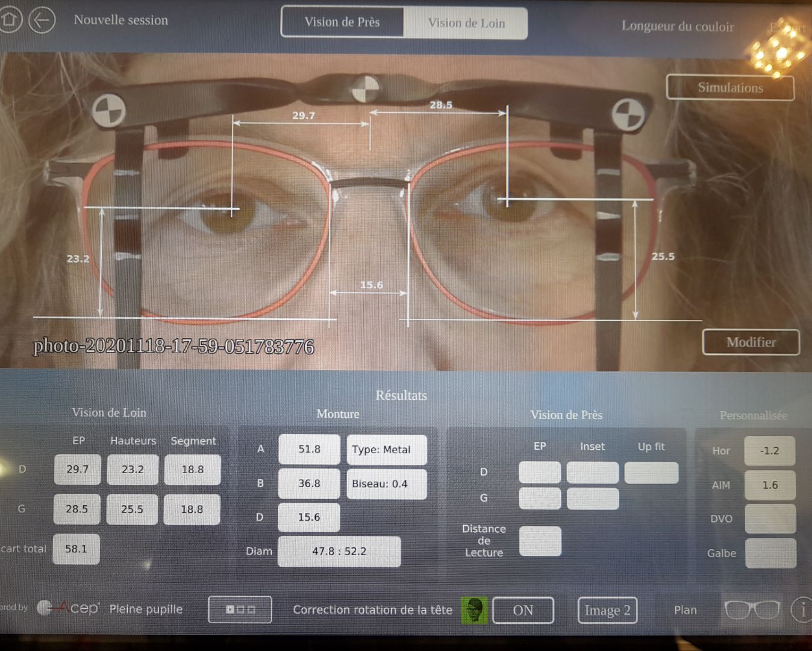This screenshot has width=812, height=651.
Task: Click the Biseau: 0.4 field
Action: [386, 484]
